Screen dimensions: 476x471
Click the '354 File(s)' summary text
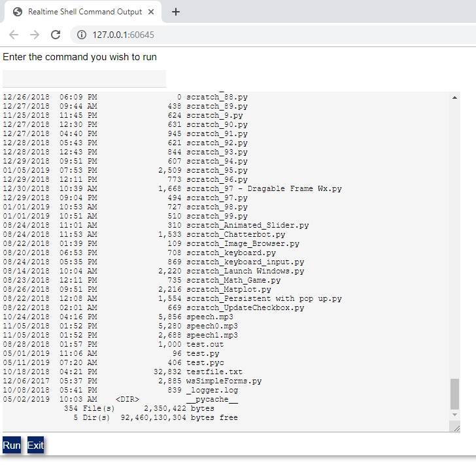click(x=89, y=408)
